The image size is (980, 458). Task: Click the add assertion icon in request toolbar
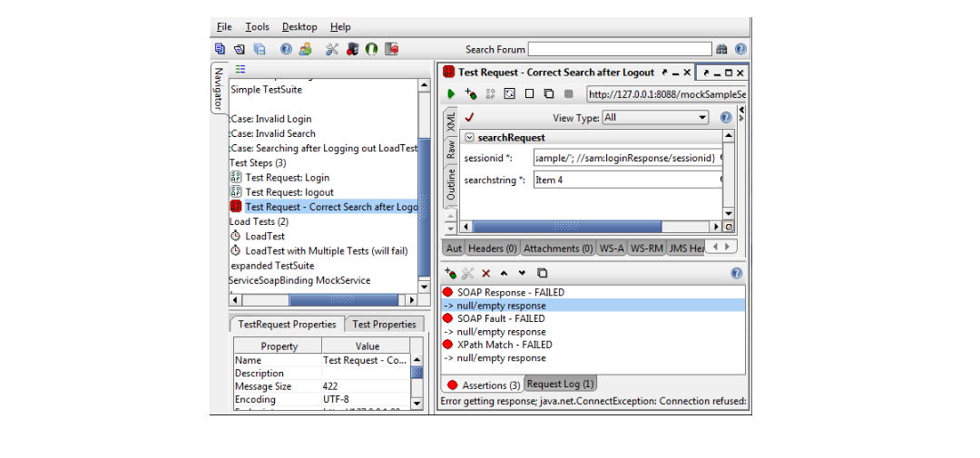[x=470, y=93]
